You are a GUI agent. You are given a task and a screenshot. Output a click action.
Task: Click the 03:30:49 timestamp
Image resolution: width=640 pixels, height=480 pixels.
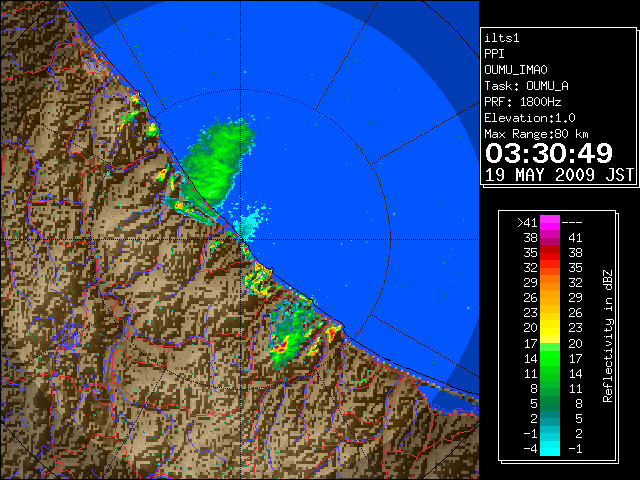(549, 153)
